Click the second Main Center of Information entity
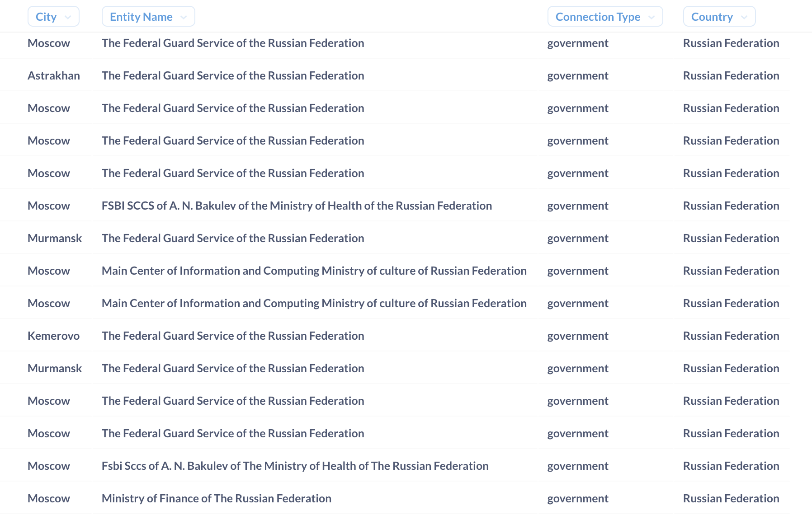 point(314,303)
